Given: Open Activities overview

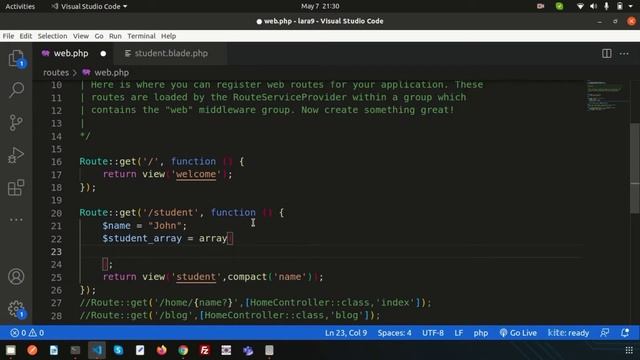Looking at the screenshot, I should pos(20,6).
